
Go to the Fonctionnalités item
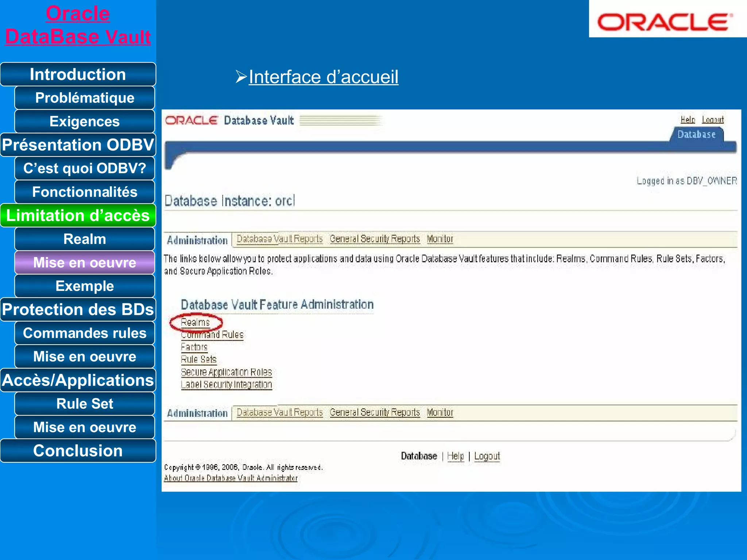(x=85, y=192)
